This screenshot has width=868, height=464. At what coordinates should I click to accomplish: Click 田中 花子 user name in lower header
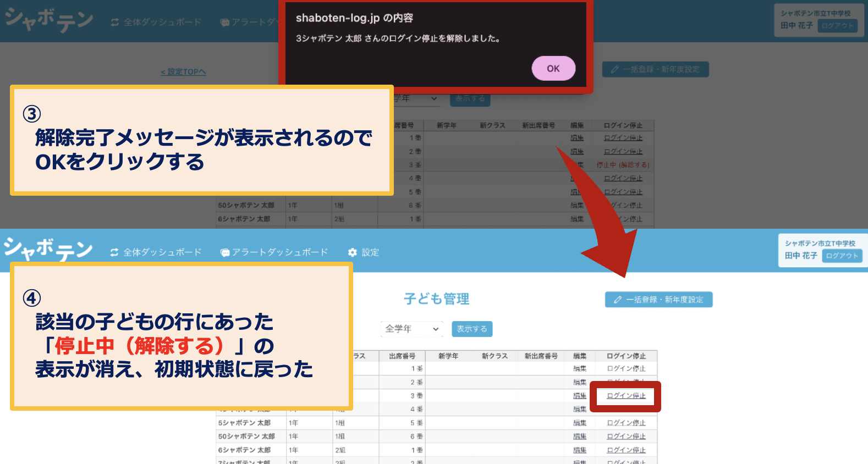point(801,256)
